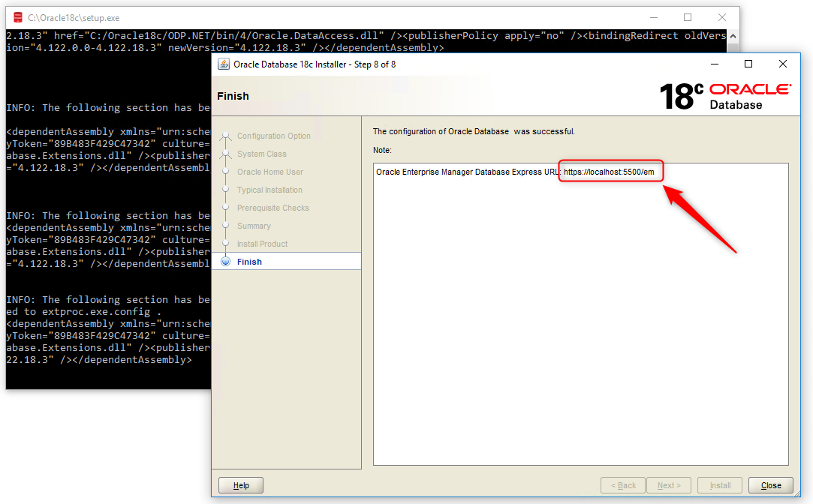Select the System Class step

coord(262,154)
